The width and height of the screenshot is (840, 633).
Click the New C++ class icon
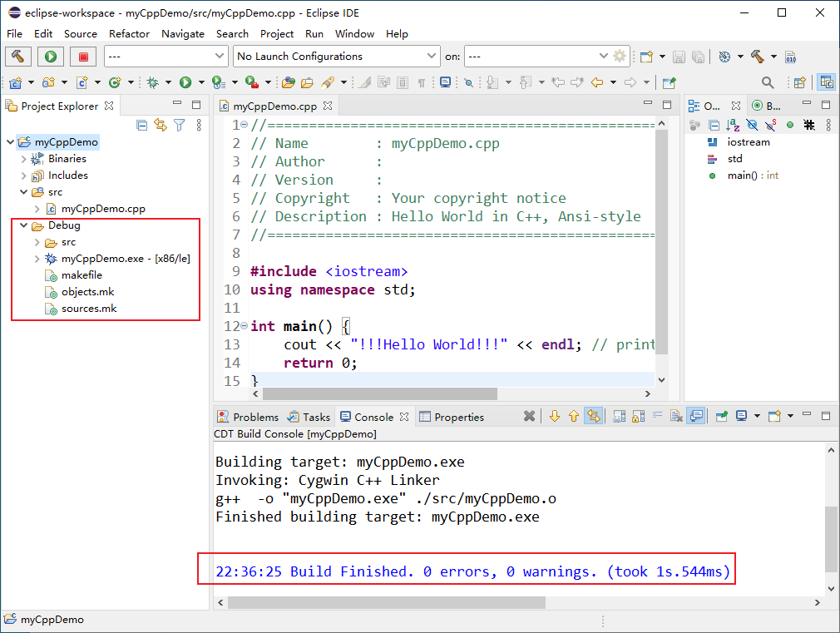(x=115, y=82)
